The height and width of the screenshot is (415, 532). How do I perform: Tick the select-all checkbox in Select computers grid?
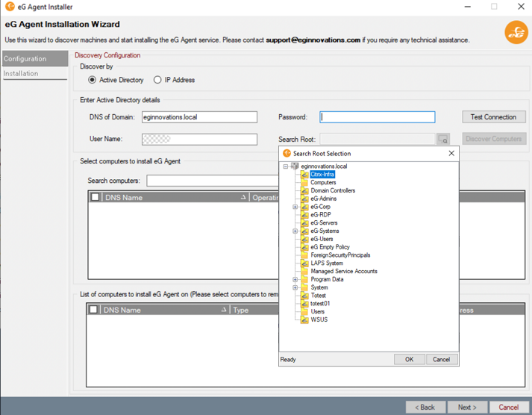(96, 197)
